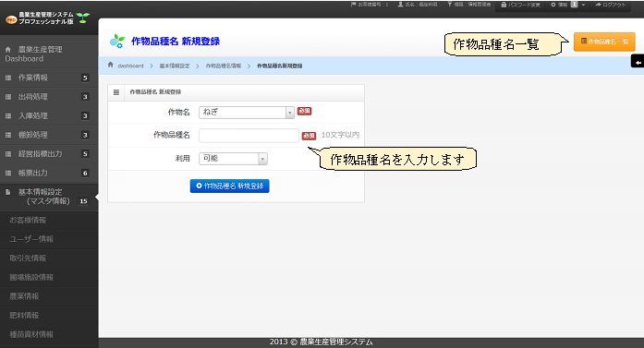644x348 pixels.
Task: Open the 作物名 dropdown showing ねぎ
Action: click(x=247, y=112)
